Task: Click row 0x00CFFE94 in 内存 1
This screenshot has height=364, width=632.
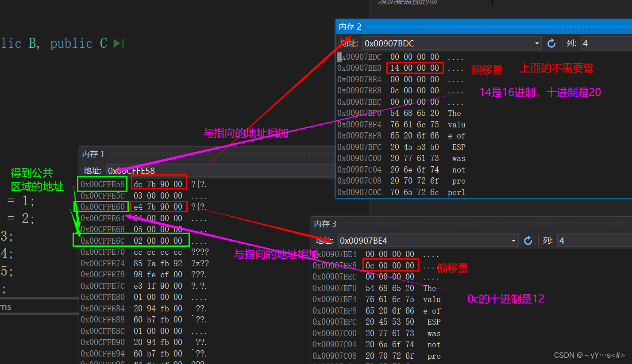Action: click(x=144, y=353)
